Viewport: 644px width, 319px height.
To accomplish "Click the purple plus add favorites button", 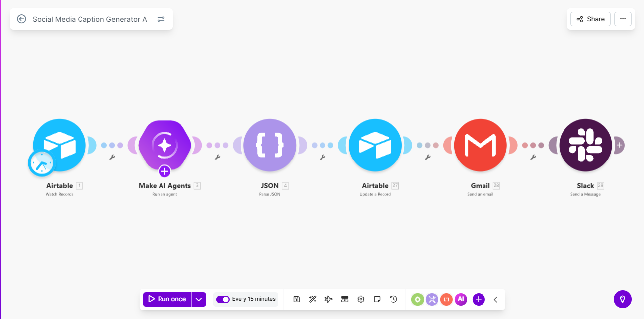I will click(x=479, y=299).
